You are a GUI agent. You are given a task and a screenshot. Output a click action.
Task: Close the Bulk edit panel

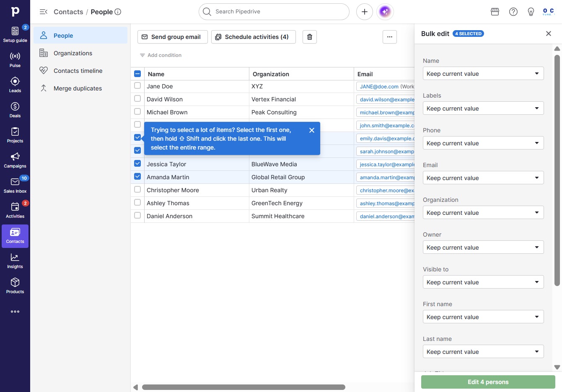549,34
